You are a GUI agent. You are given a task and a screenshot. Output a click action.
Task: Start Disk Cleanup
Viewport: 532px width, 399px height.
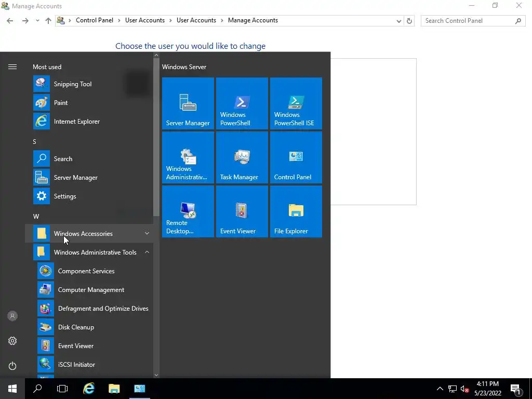tap(89, 327)
